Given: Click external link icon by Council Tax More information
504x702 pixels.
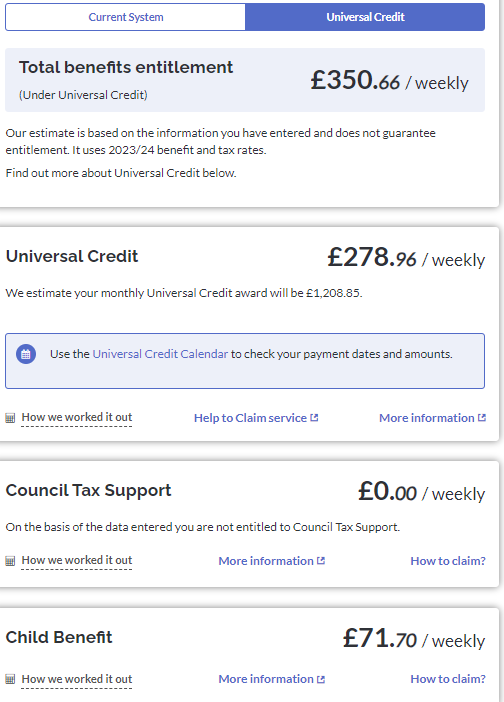Looking at the screenshot, I should [x=321, y=561].
